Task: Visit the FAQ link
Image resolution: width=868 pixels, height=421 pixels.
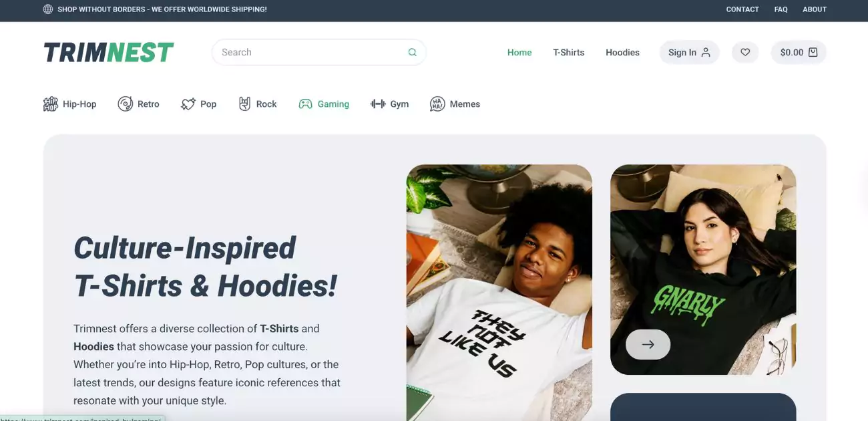Action: coord(781,9)
